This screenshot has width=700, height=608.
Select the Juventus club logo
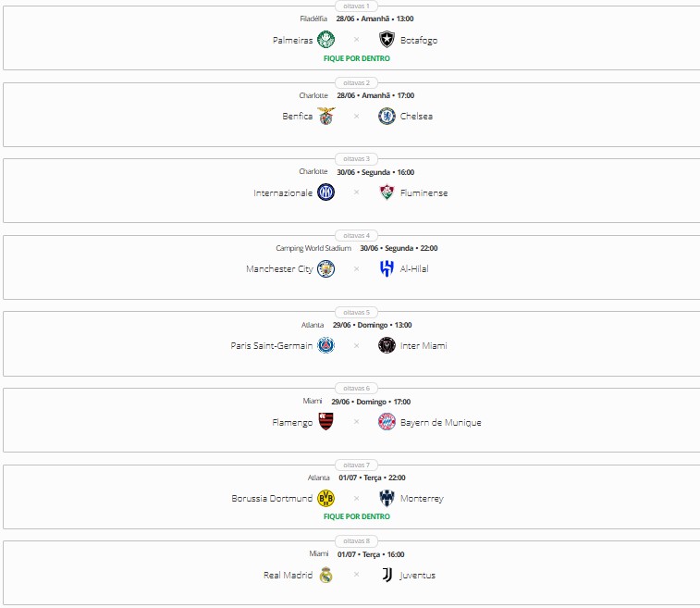coord(387,575)
